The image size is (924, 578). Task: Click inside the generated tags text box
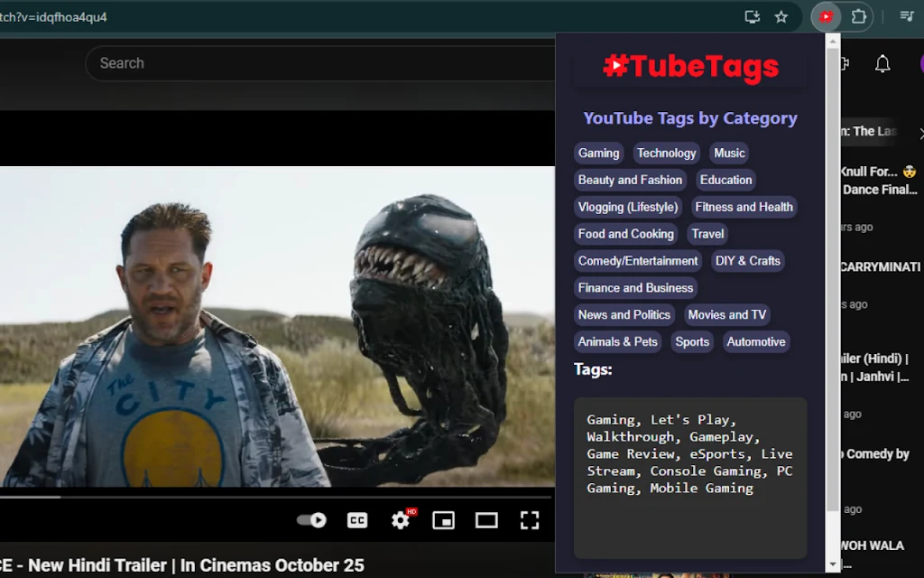click(690, 478)
